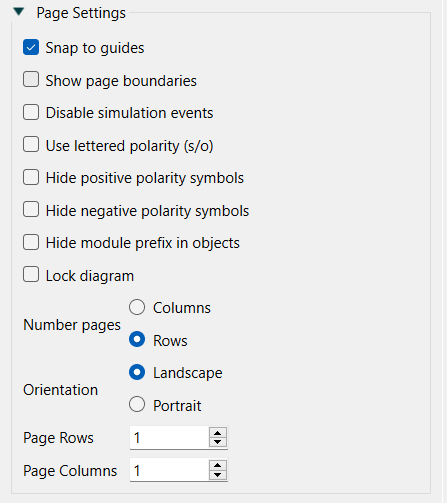Decrease Page Rows with down arrow
The height and width of the screenshot is (503, 447).
coord(218,442)
